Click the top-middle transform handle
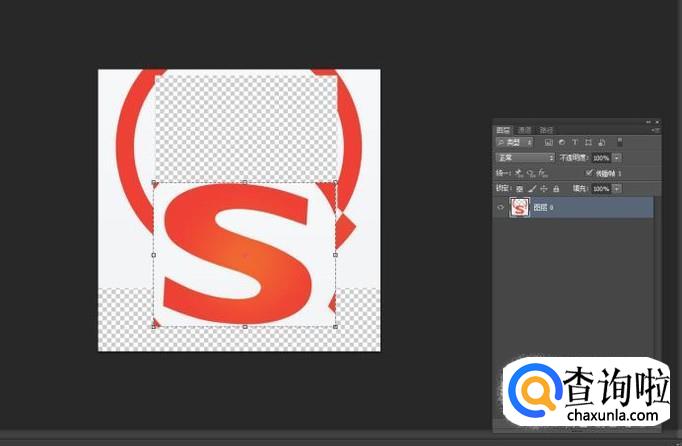The image size is (682, 446). pyautogui.click(x=245, y=182)
